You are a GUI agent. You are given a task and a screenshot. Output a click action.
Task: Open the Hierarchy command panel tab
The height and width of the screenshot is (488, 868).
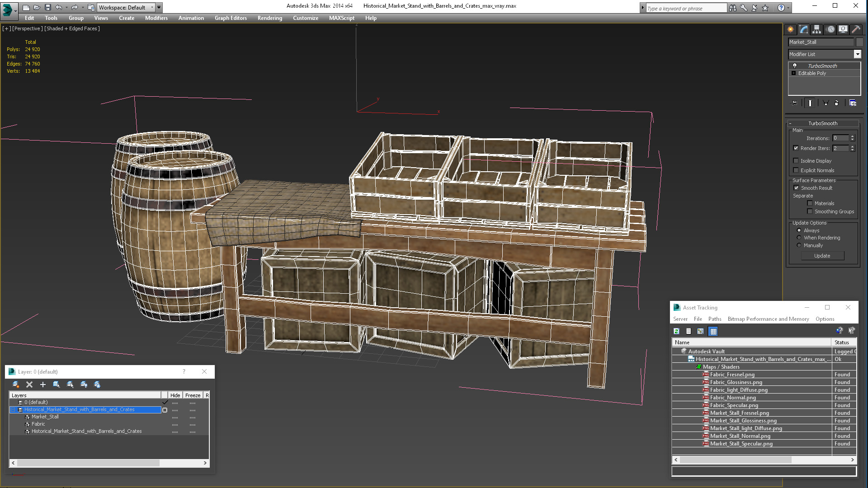pyautogui.click(x=817, y=29)
